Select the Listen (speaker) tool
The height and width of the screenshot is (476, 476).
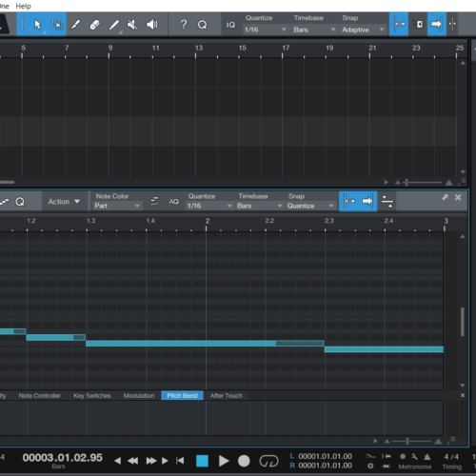[x=152, y=25]
